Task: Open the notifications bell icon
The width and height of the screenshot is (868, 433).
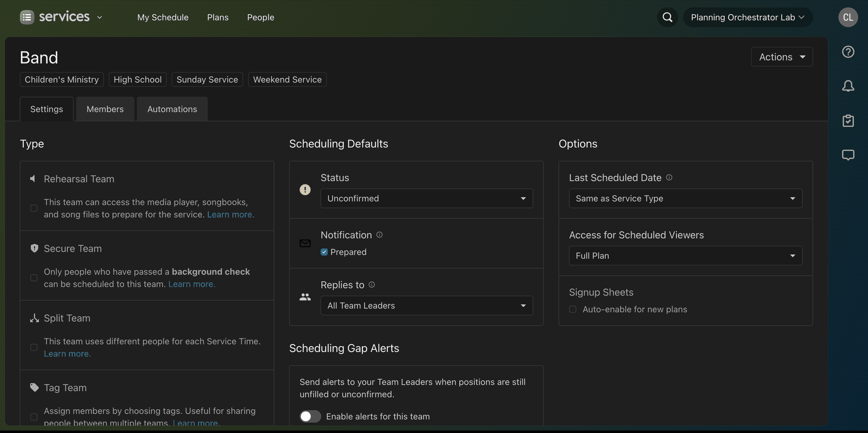Action: (848, 86)
